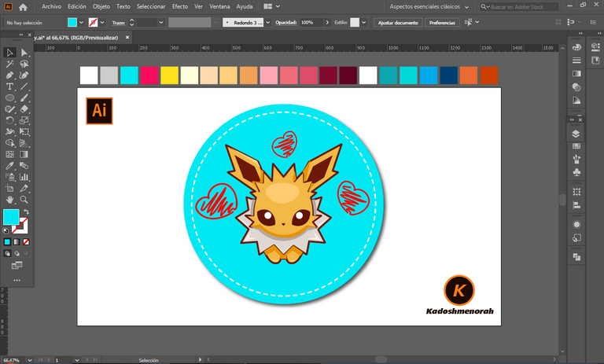Open the Efecto menu
The image size is (604, 364).
pos(180,6)
